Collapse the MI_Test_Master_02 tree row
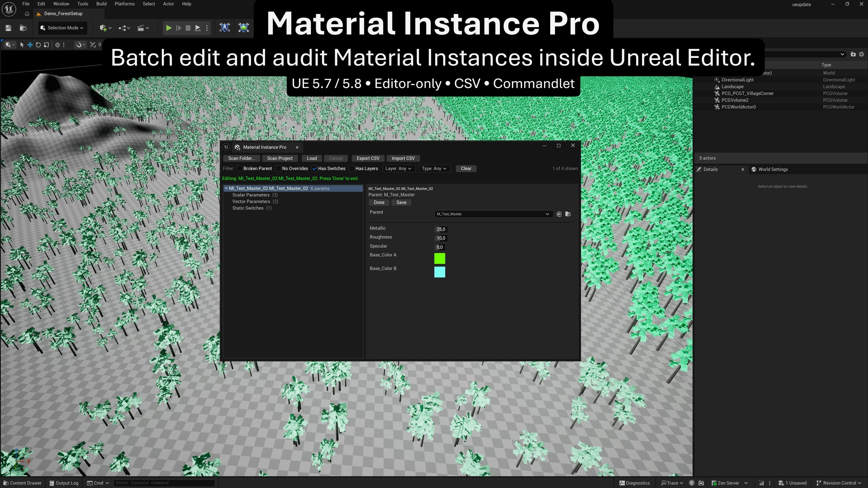Viewport: 868px width, 488px height. point(226,188)
